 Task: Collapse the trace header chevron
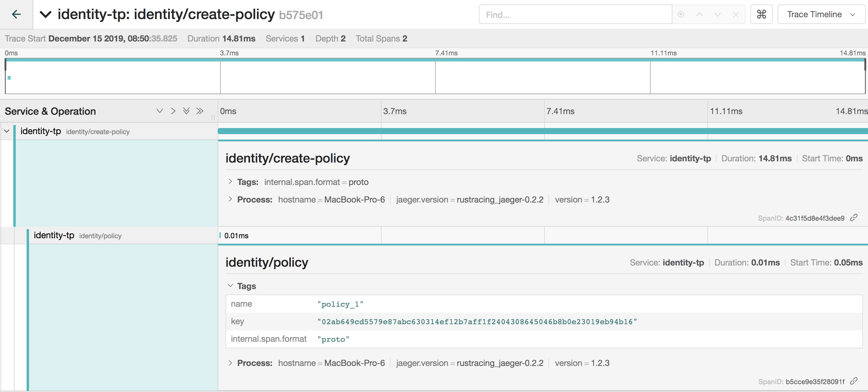45,14
